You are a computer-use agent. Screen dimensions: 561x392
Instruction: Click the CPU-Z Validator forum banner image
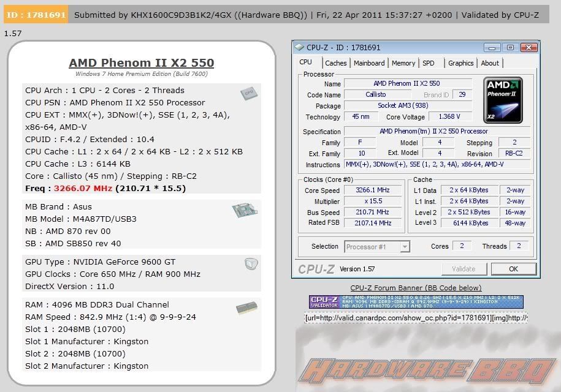point(416,301)
